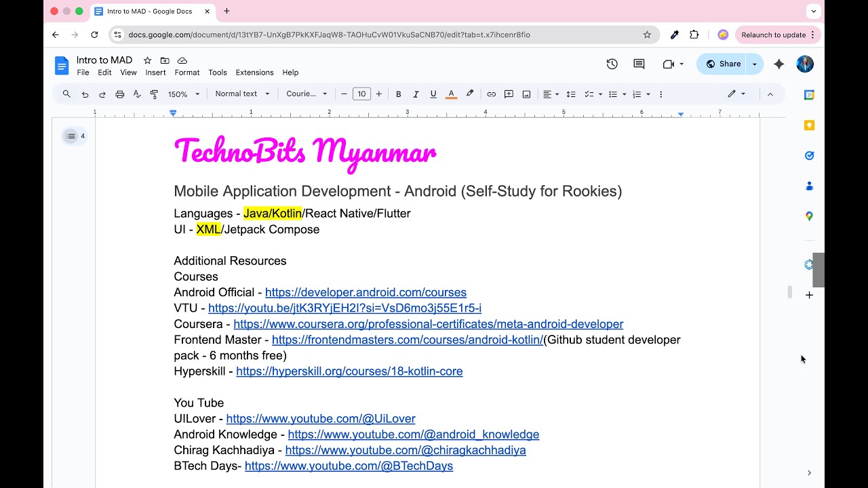This screenshot has width=868, height=488.
Task: Open the Coursera meta-android-developer link
Action: 428,324
